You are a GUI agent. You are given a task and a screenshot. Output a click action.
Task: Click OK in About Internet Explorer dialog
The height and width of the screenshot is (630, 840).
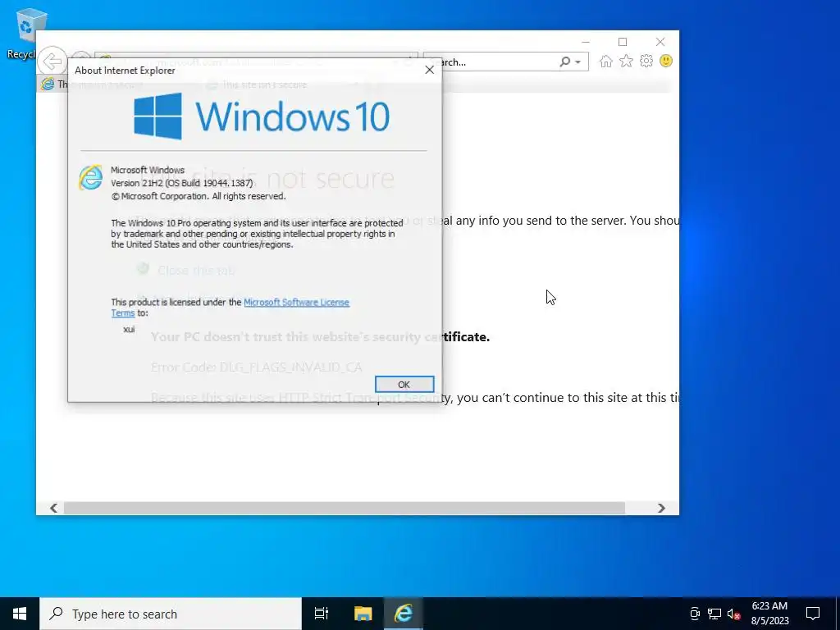pos(404,384)
